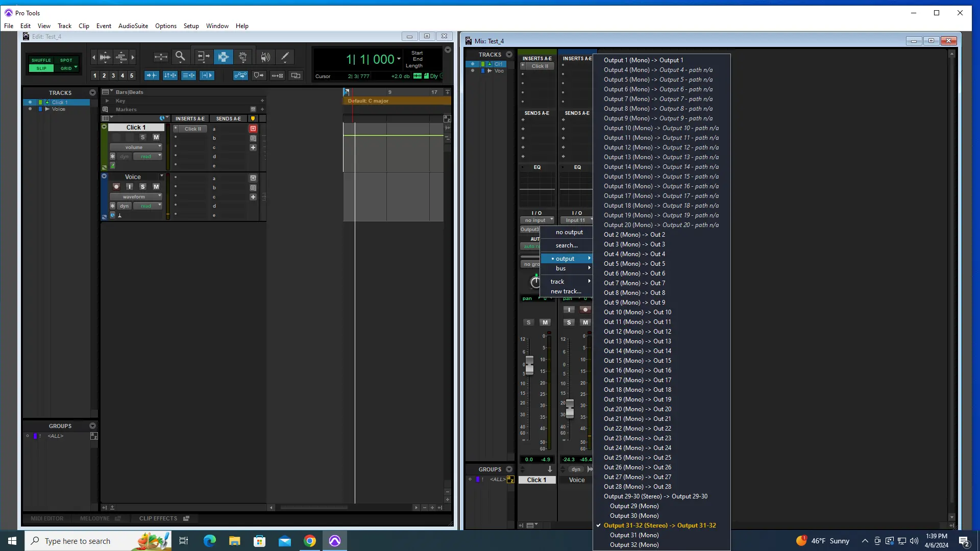Record-enable the Voice track in Edit window

[116, 187]
